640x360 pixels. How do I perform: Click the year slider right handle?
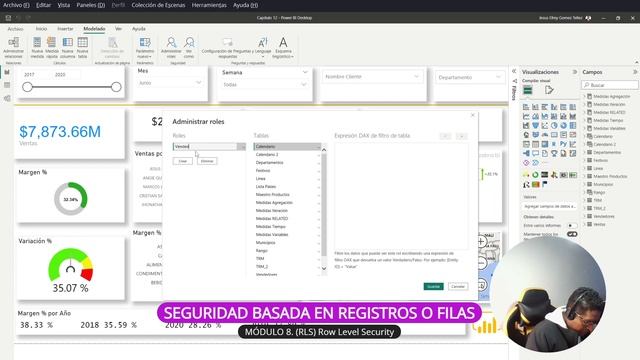coord(116,87)
